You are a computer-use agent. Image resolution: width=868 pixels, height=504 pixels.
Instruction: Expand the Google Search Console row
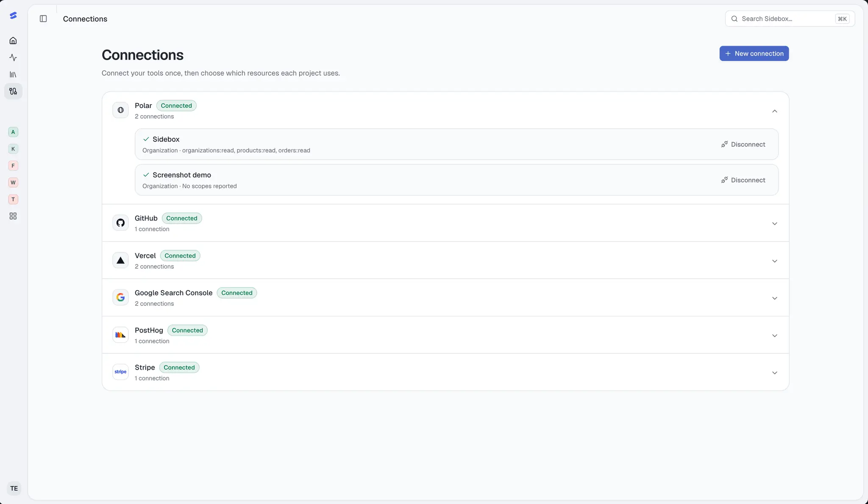point(774,298)
